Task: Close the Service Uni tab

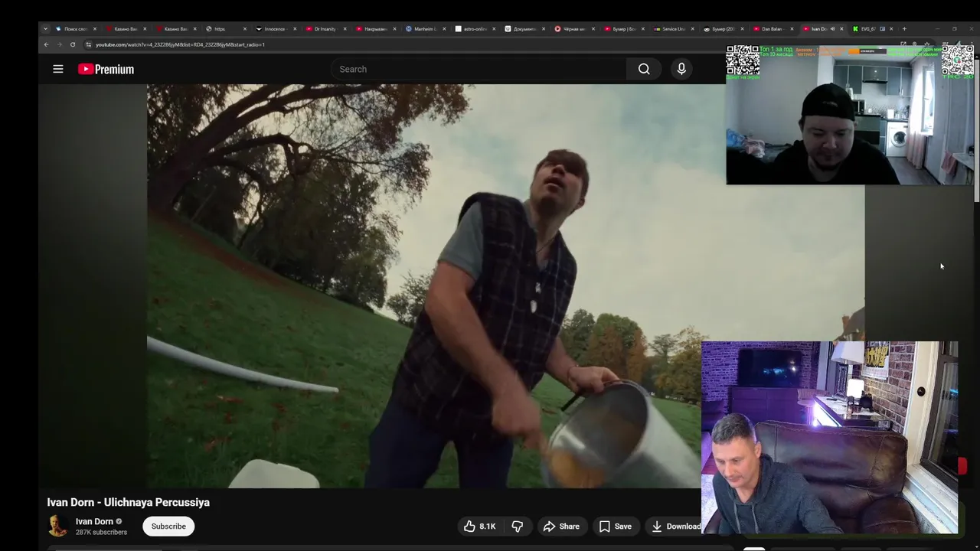Action: (693, 29)
